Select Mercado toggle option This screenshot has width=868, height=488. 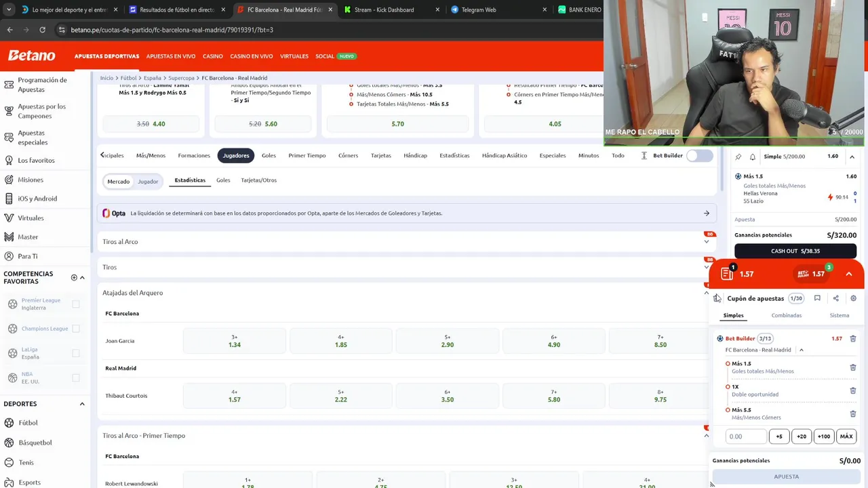(118, 181)
